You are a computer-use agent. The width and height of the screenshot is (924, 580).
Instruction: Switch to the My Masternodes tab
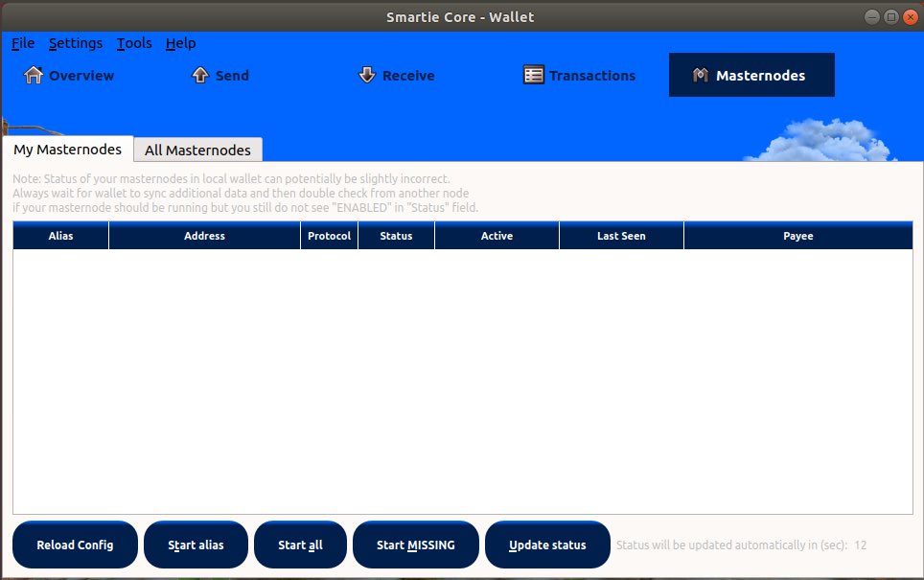click(67, 150)
